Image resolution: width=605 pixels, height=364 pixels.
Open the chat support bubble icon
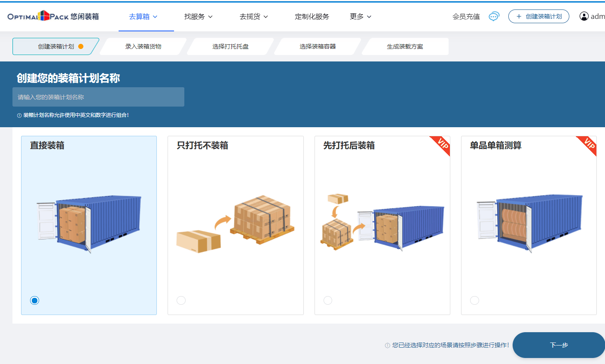pos(494,16)
